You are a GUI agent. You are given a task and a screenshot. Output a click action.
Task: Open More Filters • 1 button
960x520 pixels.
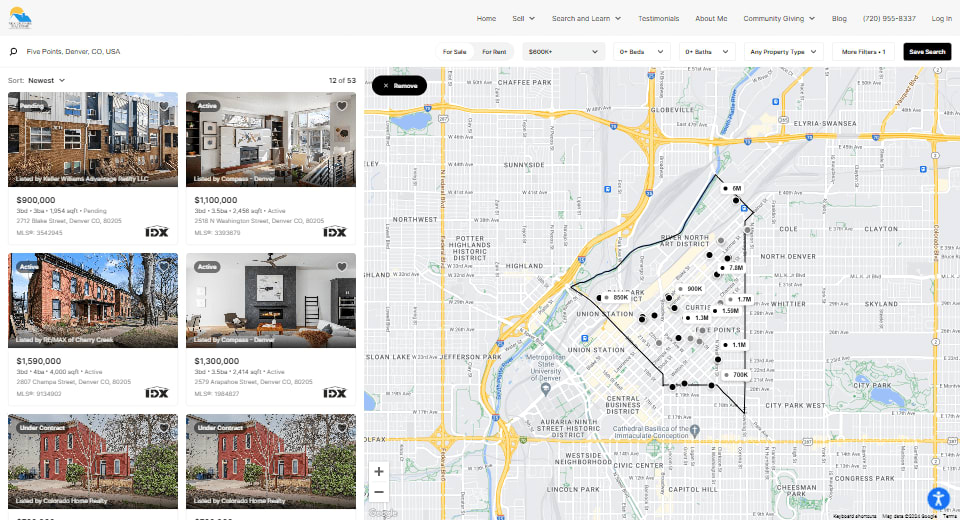pyautogui.click(x=863, y=52)
